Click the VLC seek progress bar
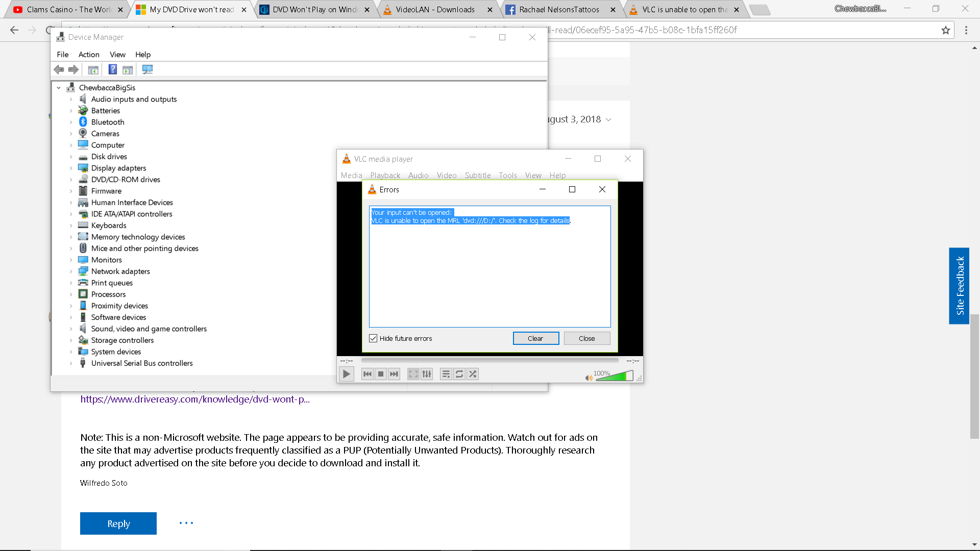Image resolution: width=980 pixels, height=551 pixels. (x=489, y=361)
